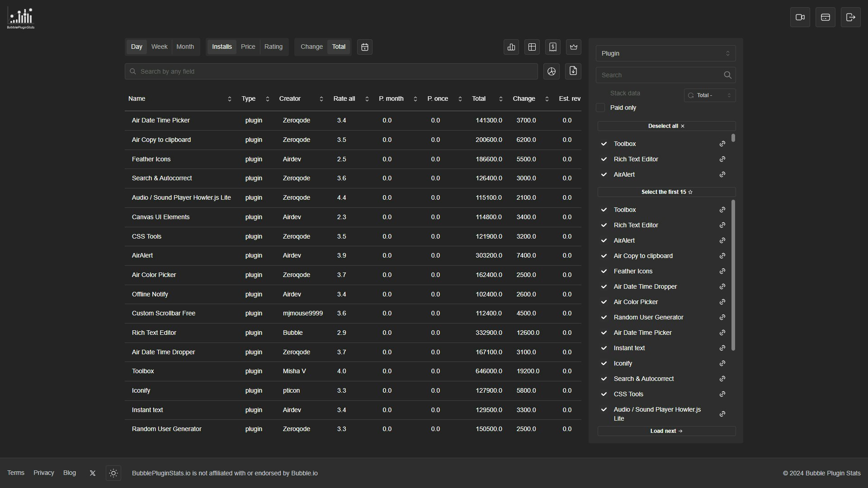The height and width of the screenshot is (488, 868).
Task: Open link icon for Iconify
Action: (x=722, y=363)
